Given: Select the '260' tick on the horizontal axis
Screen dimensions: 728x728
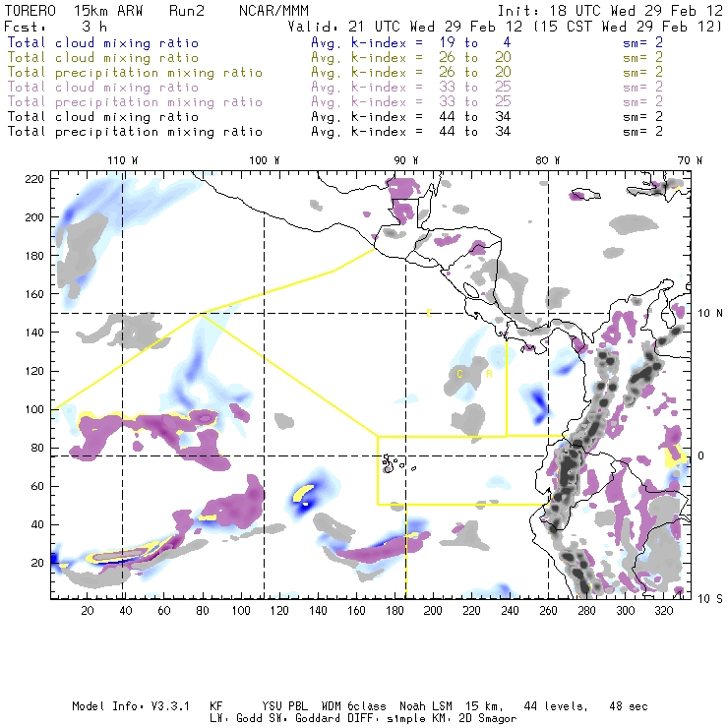Looking at the screenshot, I should click(x=548, y=611).
